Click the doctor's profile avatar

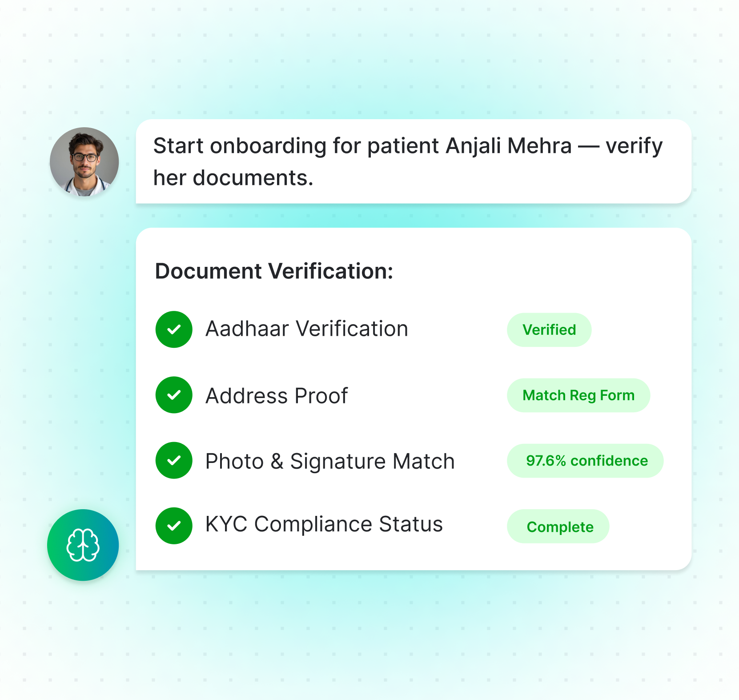(x=84, y=162)
